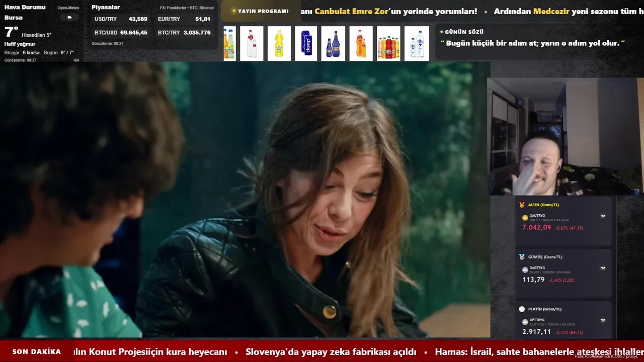
Task: Open the YAYIN PROGRAMI label
Action: pos(263,11)
